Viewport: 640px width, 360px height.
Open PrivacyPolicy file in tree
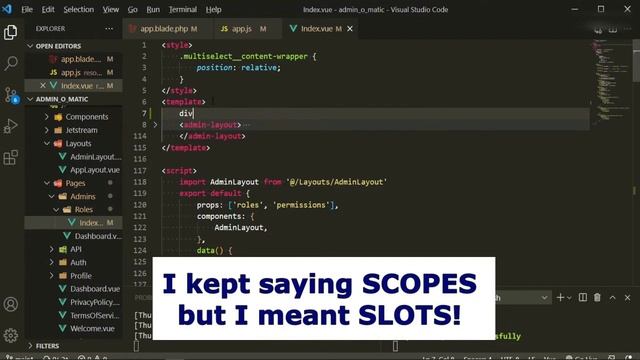pos(73,302)
